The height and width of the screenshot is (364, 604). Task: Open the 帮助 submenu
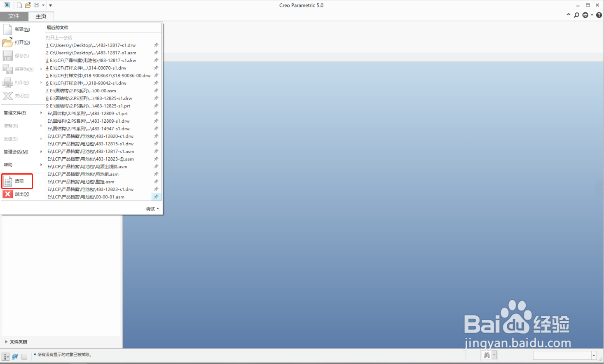pos(23,165)
